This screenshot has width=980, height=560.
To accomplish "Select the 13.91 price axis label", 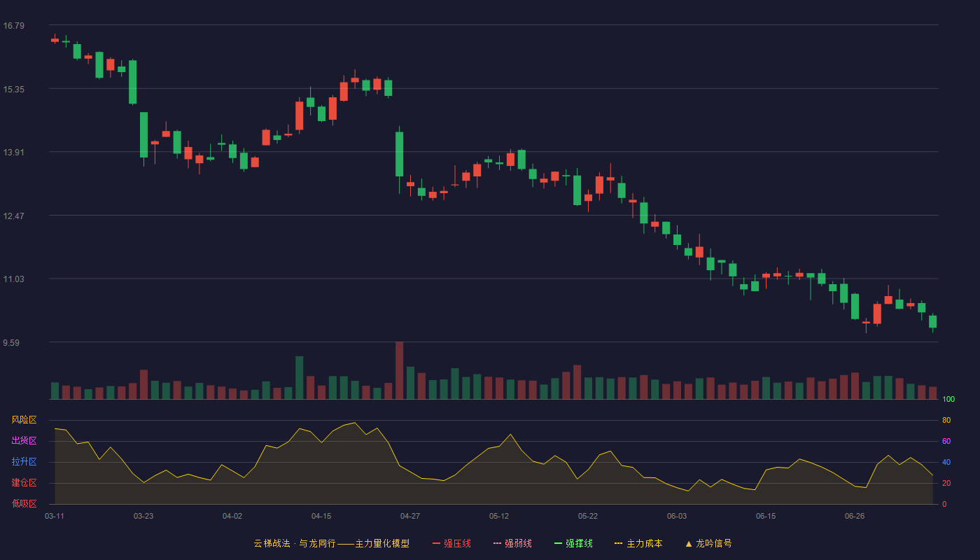I will pos(14,153).
